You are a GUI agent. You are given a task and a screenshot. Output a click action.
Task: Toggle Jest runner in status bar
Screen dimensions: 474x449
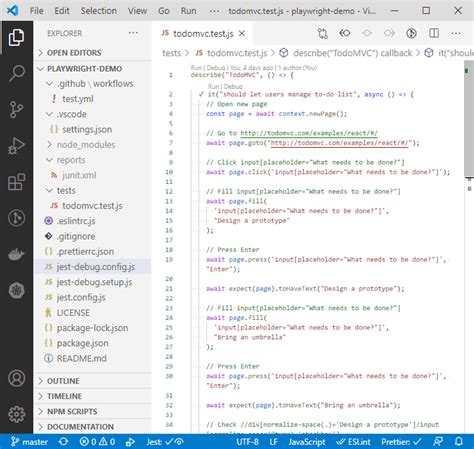[x=165, y=442]
